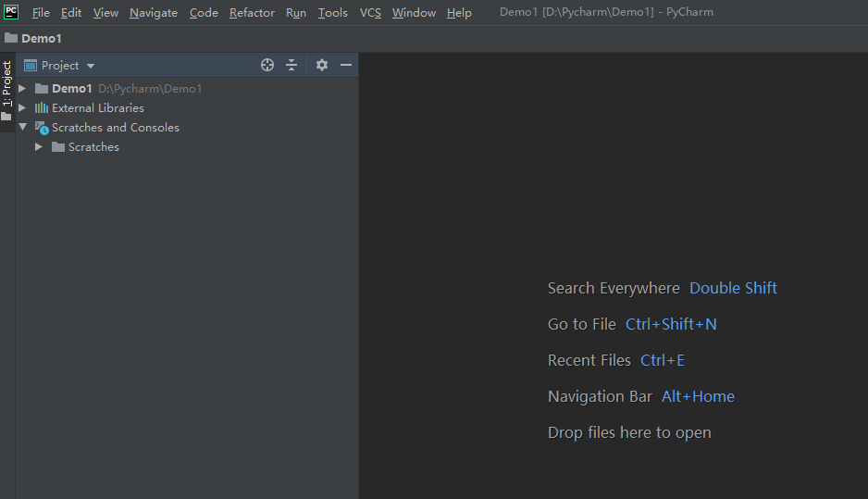Screen dimensions: 868x499
Task: Click the Ctrl+Shift+N shortcut text
Action: (x=671, y=324)
